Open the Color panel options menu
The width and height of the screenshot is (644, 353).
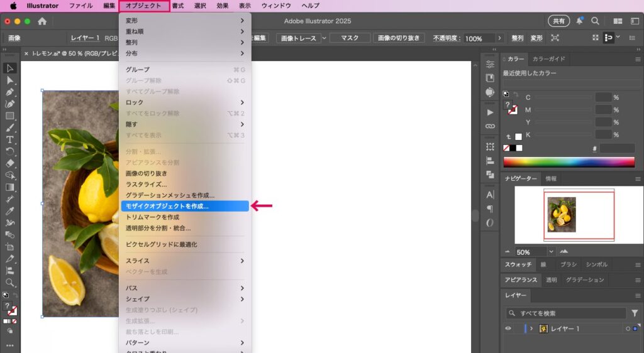pyautogui.click(x=638, y=60)
